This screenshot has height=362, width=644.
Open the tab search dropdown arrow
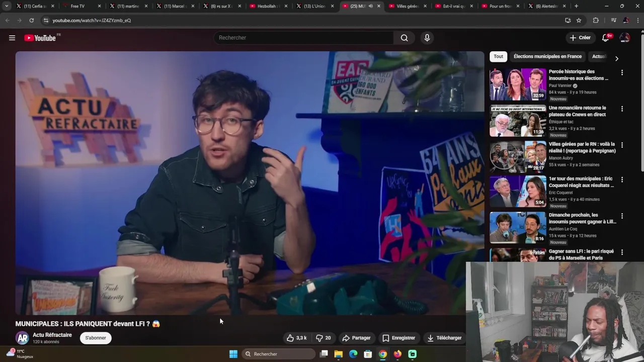coord(7,6)
